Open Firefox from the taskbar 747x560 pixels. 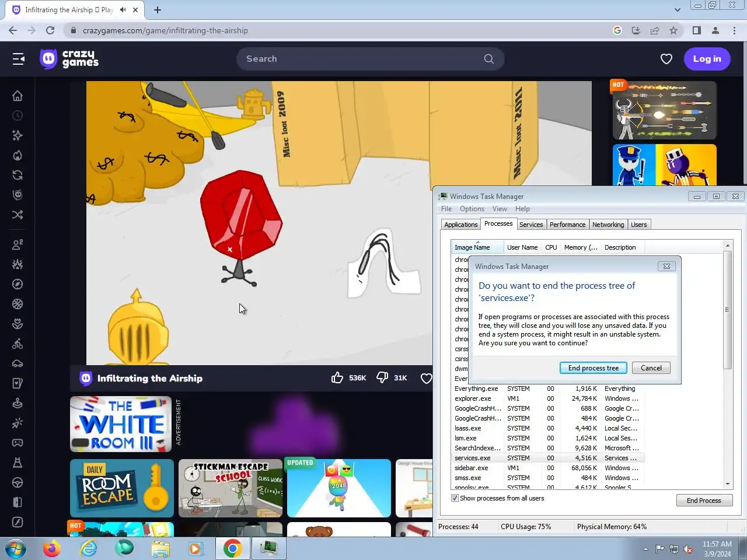(52, 549)
